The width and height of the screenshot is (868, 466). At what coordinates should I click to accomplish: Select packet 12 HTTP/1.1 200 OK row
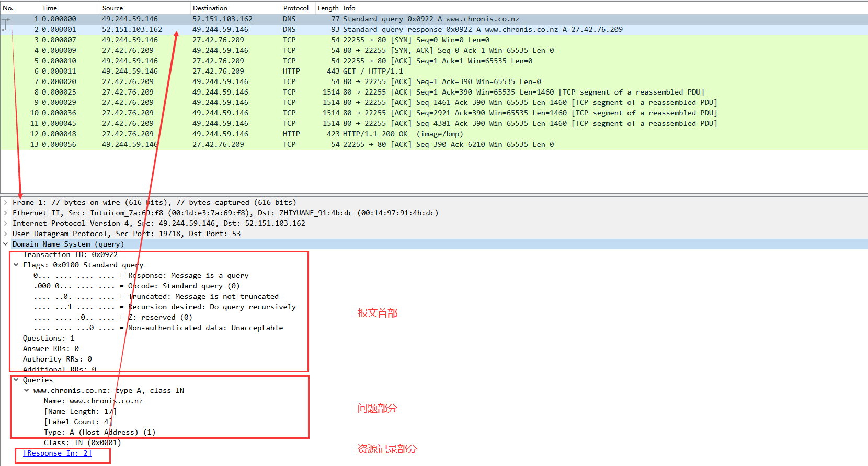pyautogui.click(x=434, y=134)
